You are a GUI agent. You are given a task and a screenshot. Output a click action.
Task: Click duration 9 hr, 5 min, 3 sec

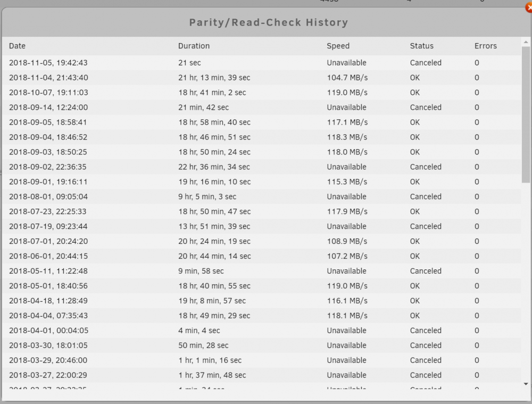(207, 197)
